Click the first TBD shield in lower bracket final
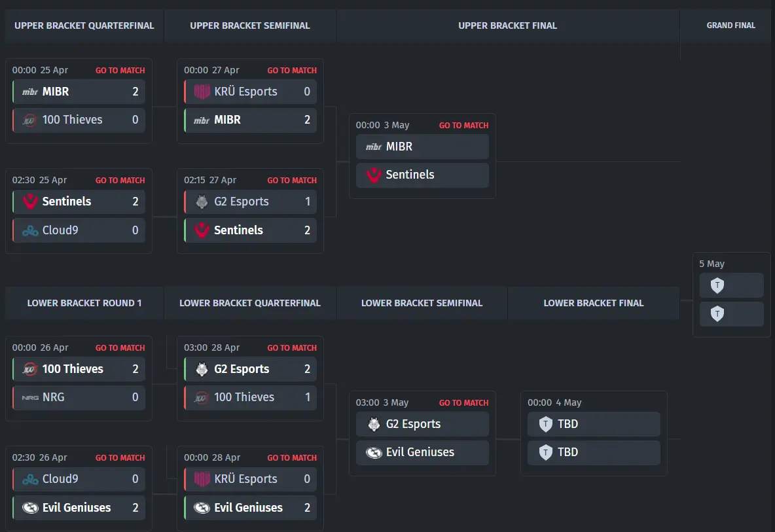Screen dimensions: 775x532 (546, 424)
